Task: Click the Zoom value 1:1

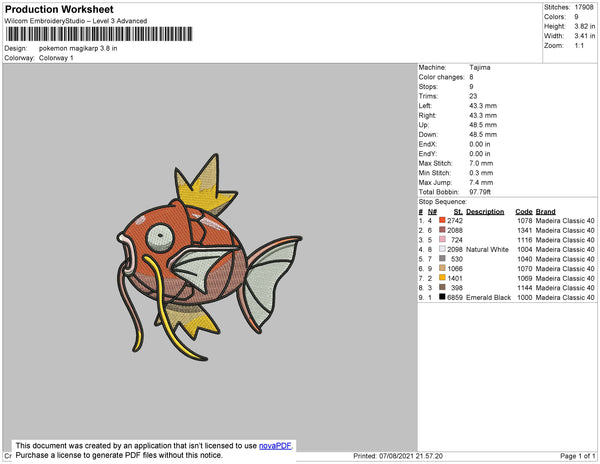Action: coord(579,46)
